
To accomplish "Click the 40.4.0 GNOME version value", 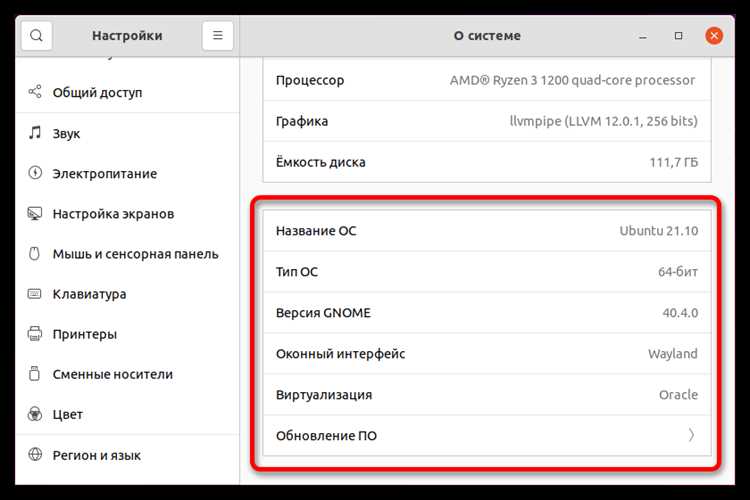I will click(680, 313).
